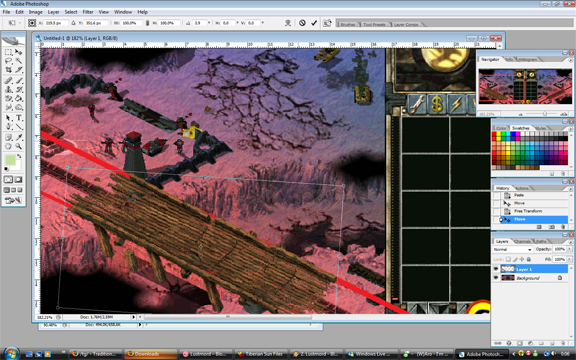The image size is (576, 360).
Task: Select the Crop tool
Action: pos(8,69)
